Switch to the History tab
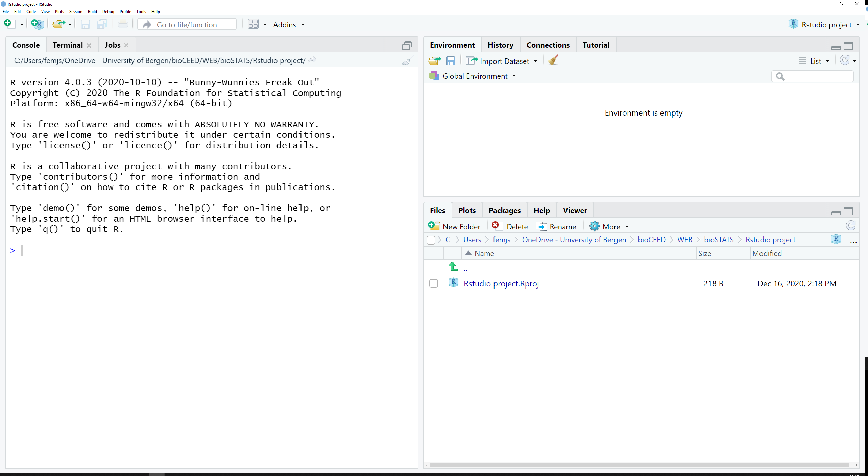The image size is (868, 476). tap(500, 45)
